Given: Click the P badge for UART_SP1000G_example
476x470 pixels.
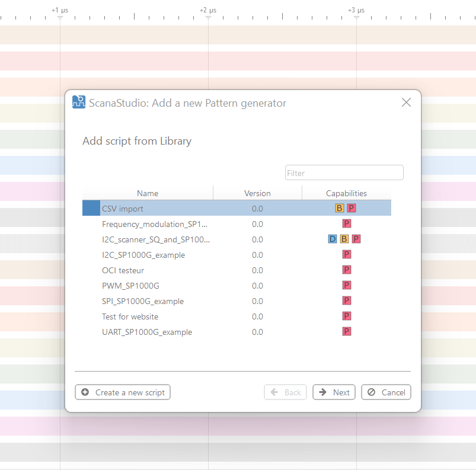Looking at the screenshot, I should pyautogui.click(x=347, y=331).
